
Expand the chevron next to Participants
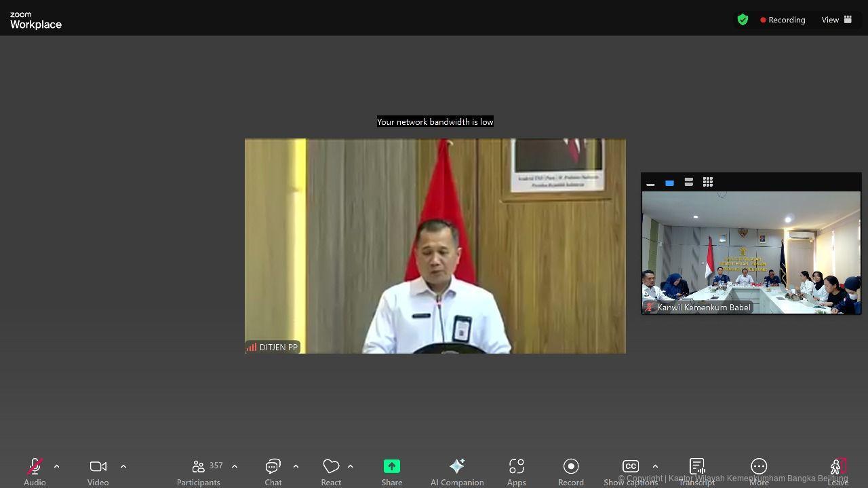235,466
